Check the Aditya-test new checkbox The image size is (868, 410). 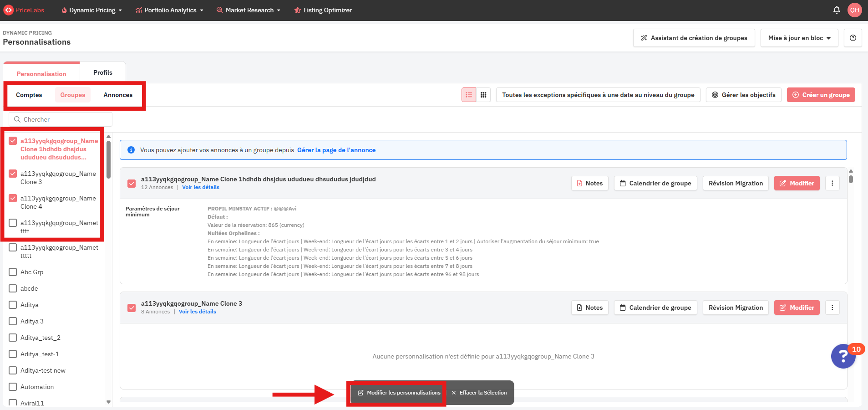[x=13, y=370]
